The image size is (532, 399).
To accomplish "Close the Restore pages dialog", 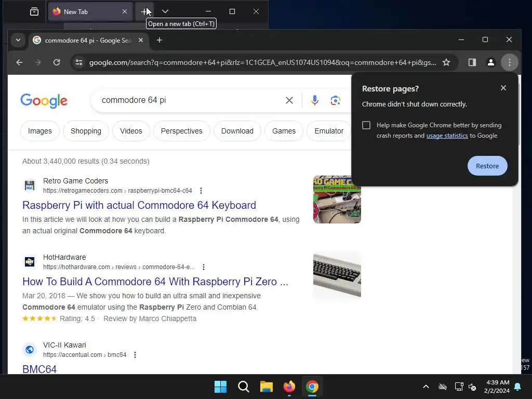I will [503, 88].
